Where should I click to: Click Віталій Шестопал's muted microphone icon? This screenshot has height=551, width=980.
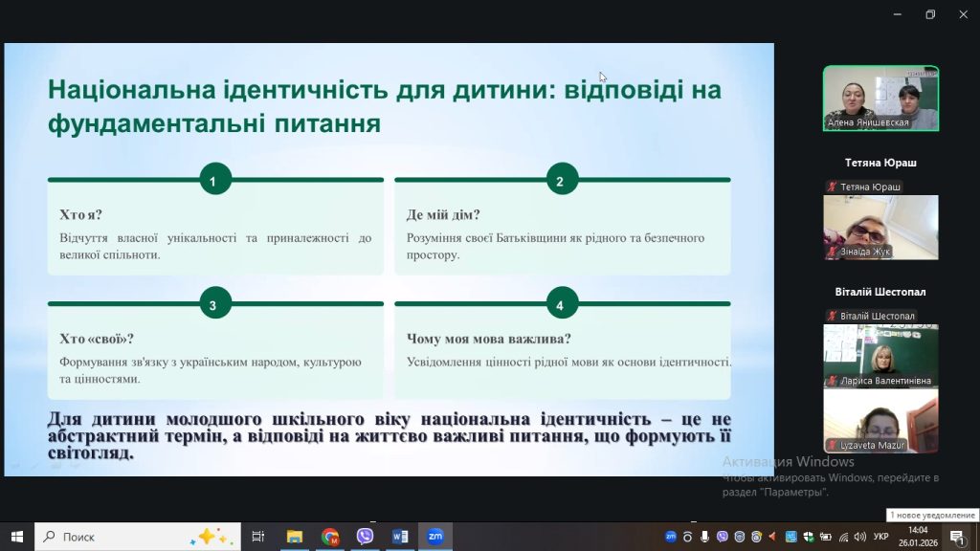point(833,317)
